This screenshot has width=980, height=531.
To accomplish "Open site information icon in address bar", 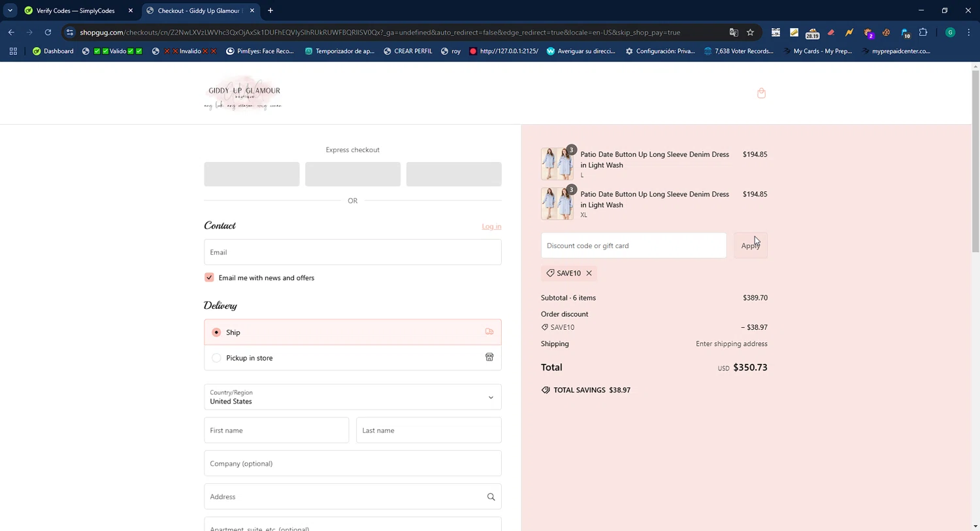I will [x=70, y=32].
